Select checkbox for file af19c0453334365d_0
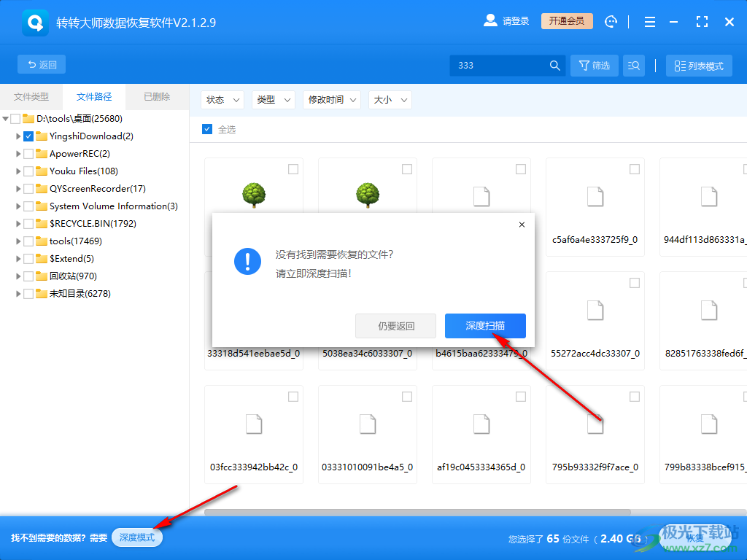Viewport: 747px width, 560px height. 521,397
